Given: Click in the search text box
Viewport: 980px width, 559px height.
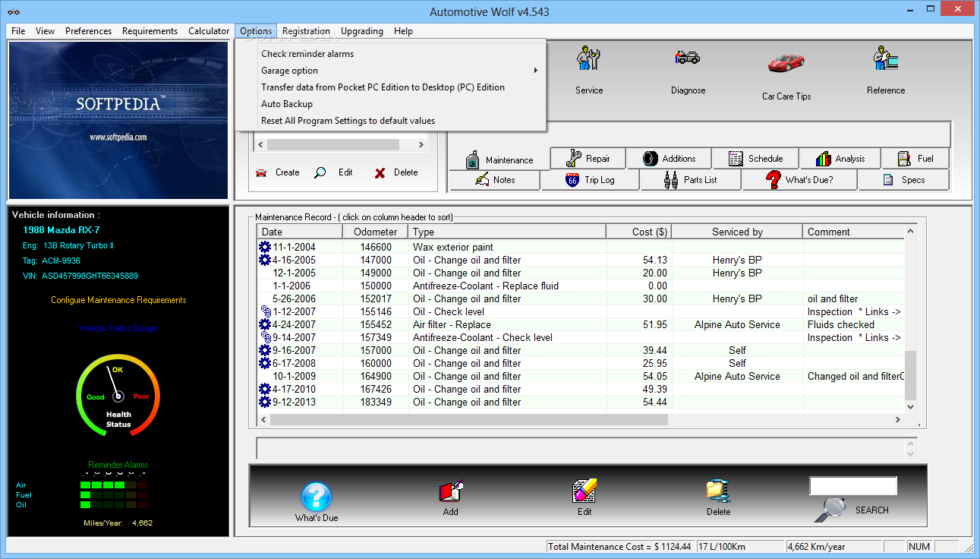Looking at the screenshot, I should coord(853,486).
